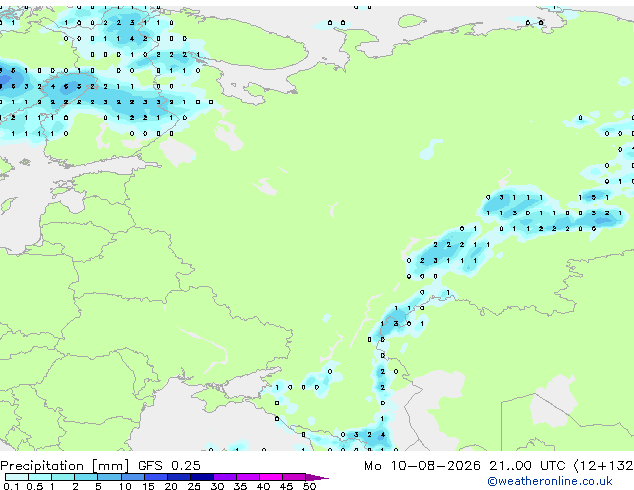Image resolution: width=634 pixels, height=490 pixels.
Task: Select the 0.1 mm palest legend swatch
Action: click(17, 477)
